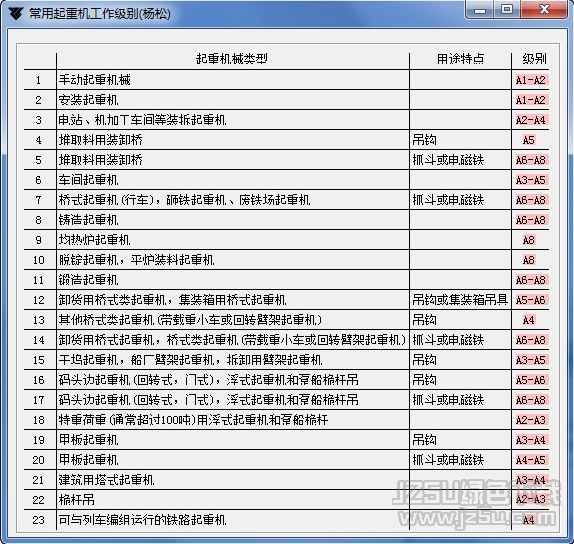Viewport: 574px width, 544px height.
Task: Maximize the 常用起重机工作级别 window
Action: click(507, 10)
